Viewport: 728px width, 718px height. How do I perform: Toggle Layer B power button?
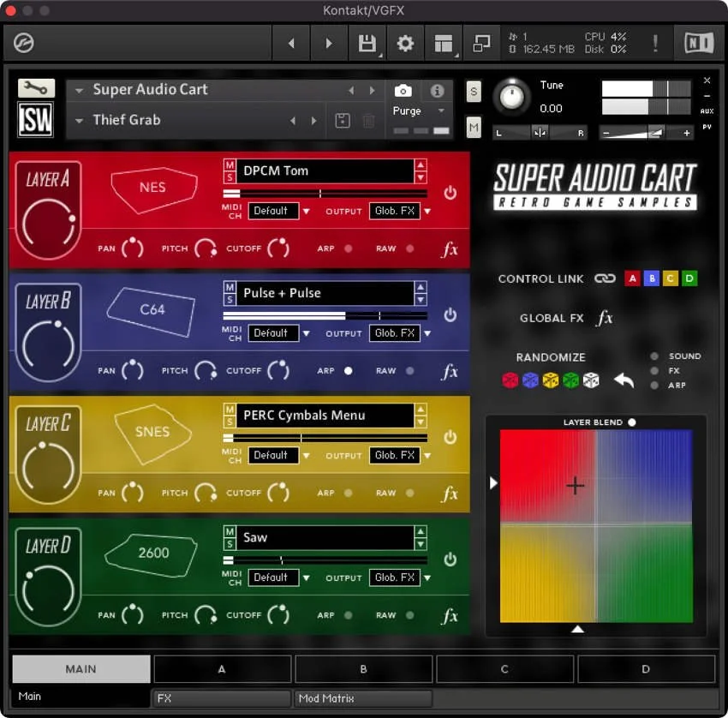tap(450, 315)
